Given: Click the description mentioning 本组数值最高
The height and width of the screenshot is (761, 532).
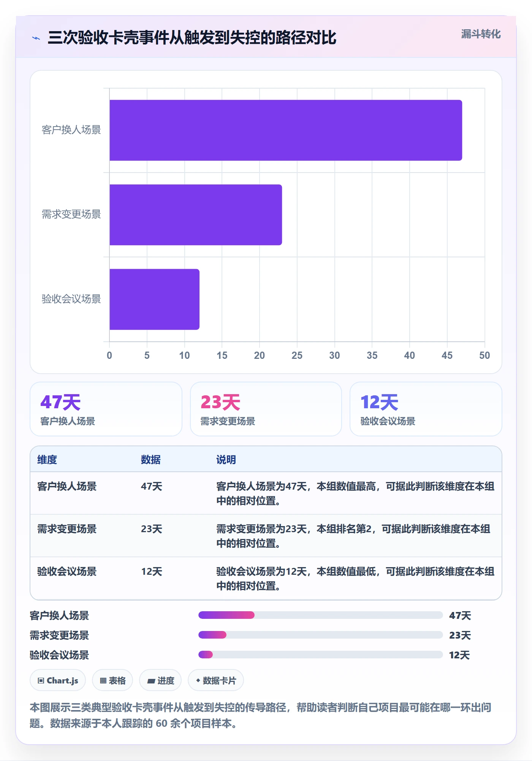Looking at the screenshot, I should point(355,493).
